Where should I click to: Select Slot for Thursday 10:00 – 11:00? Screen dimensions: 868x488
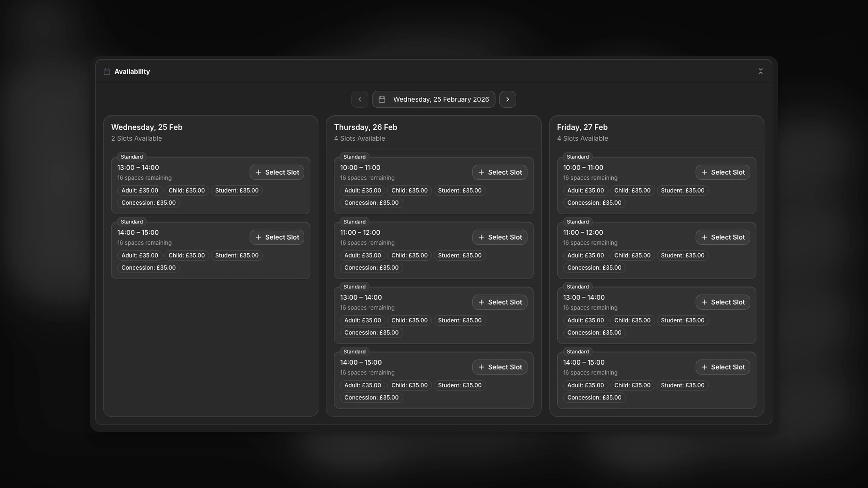pos(500,172)
